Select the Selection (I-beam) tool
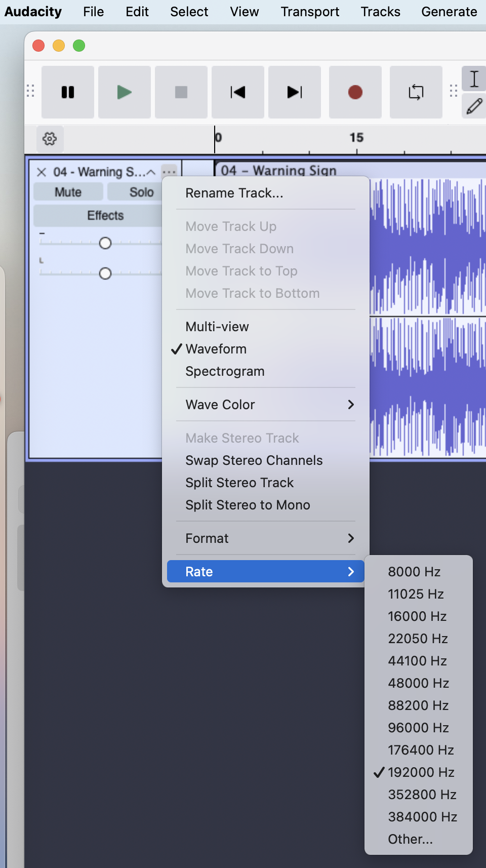 (x=474, y=79)
